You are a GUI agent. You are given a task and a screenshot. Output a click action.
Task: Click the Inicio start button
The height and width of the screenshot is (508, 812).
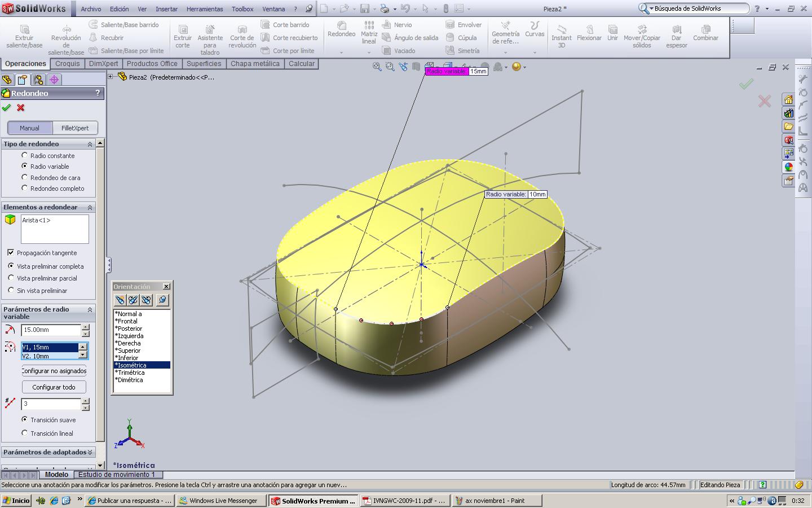(16, 501)
